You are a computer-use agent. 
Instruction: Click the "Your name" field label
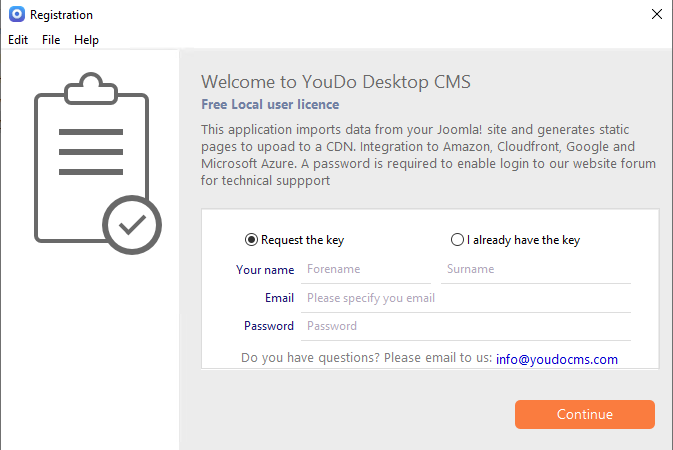[x=265, y=270]
